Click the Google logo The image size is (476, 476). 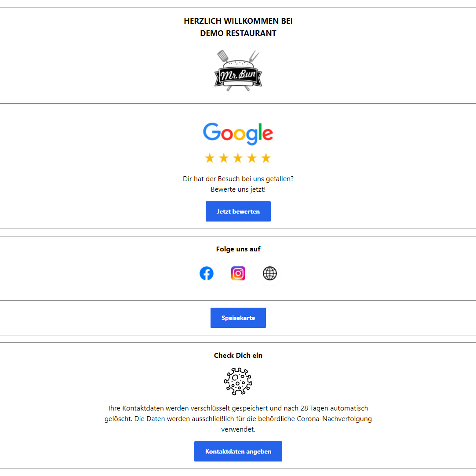tap(238, 134)
